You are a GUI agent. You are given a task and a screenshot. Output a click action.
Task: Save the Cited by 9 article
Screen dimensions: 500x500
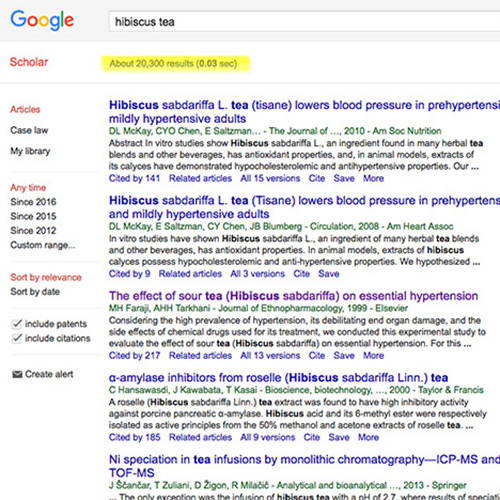pos(329,274)
